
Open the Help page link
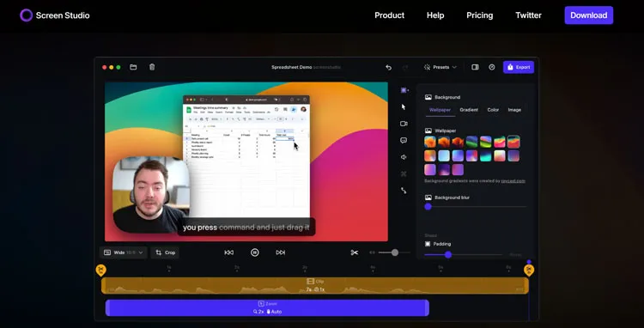(435, 15)
